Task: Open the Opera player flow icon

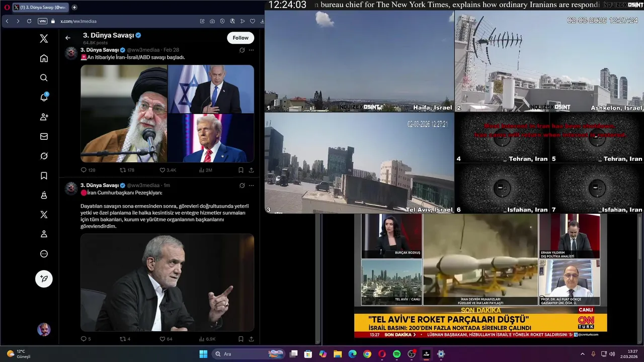Action: coord(243,21)
